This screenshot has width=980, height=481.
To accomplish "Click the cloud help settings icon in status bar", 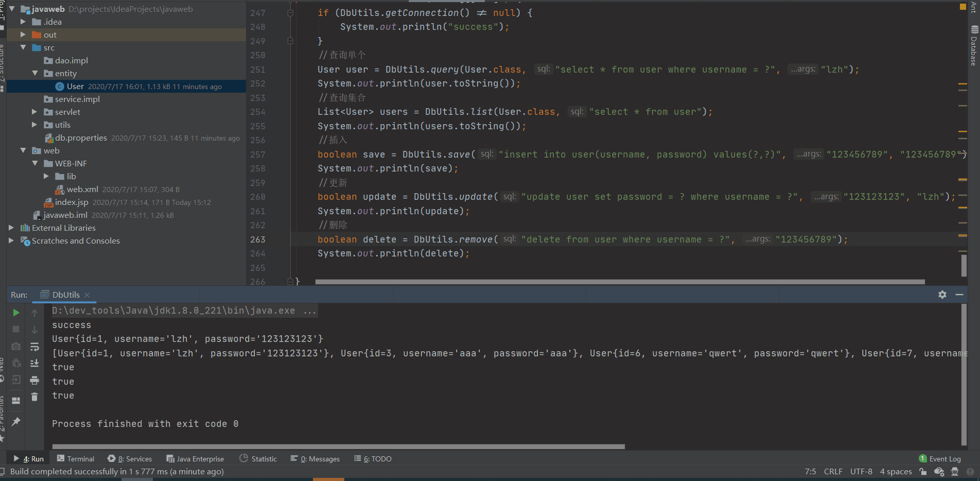I will pos(939,472).
